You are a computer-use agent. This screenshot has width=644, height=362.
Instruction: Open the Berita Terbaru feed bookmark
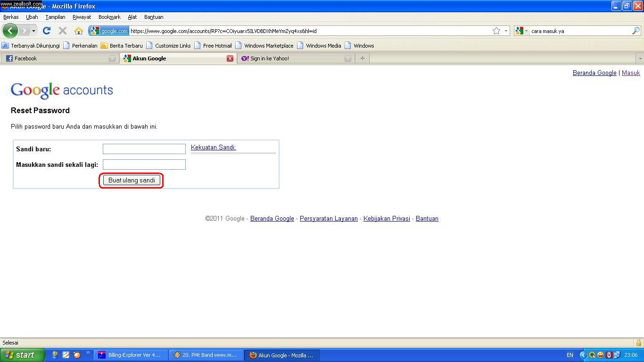click(x=122, y=46)
